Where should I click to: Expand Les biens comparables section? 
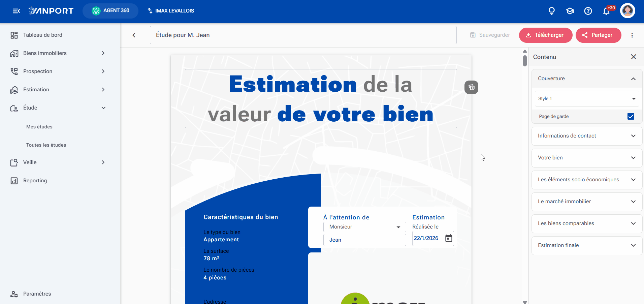[587, 223]
